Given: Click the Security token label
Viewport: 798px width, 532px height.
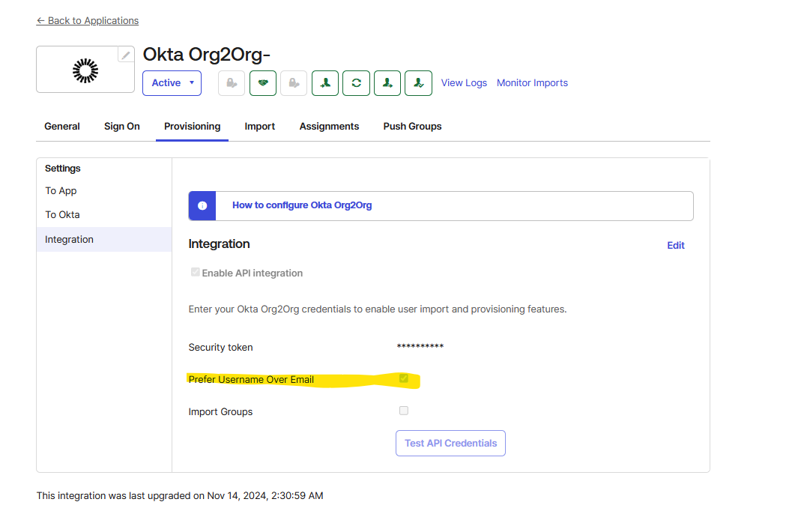Looking at the screenshot, I should pyautogui.click(x=220, y=347).
